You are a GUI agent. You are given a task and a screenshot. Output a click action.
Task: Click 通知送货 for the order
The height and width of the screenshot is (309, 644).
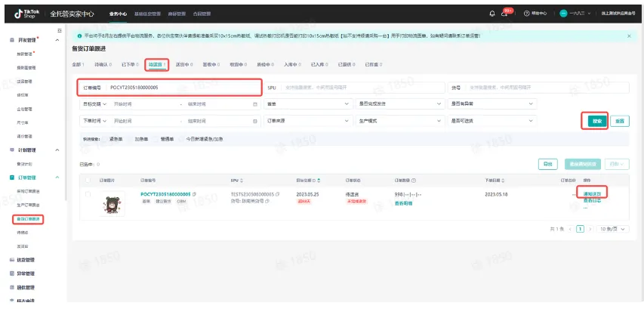[592, 193]
